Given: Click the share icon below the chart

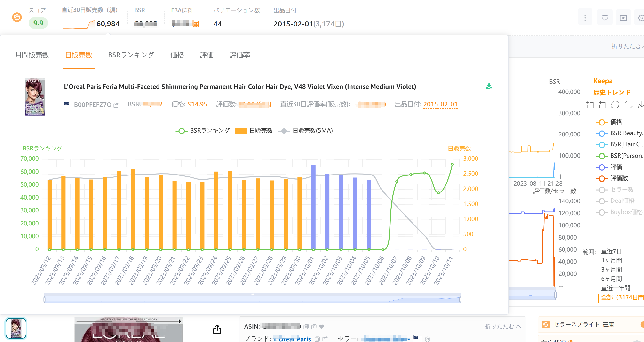Looking at the screenshot, I should point(217,329).
